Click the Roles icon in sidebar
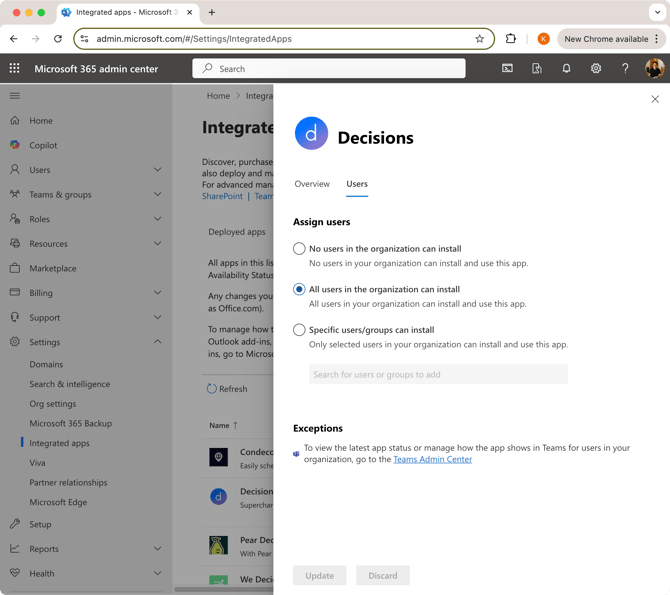The height and width of the screenshot is (595, 670). pos(15,219)
